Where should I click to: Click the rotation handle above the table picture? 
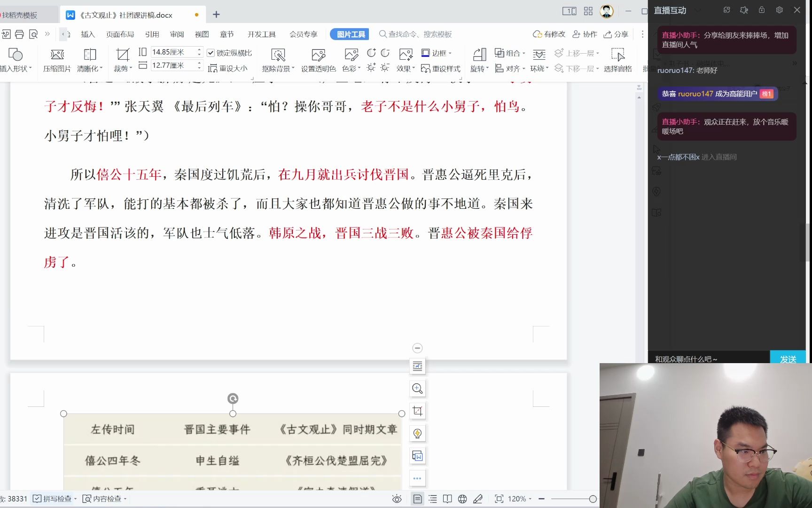coord(233,399)
